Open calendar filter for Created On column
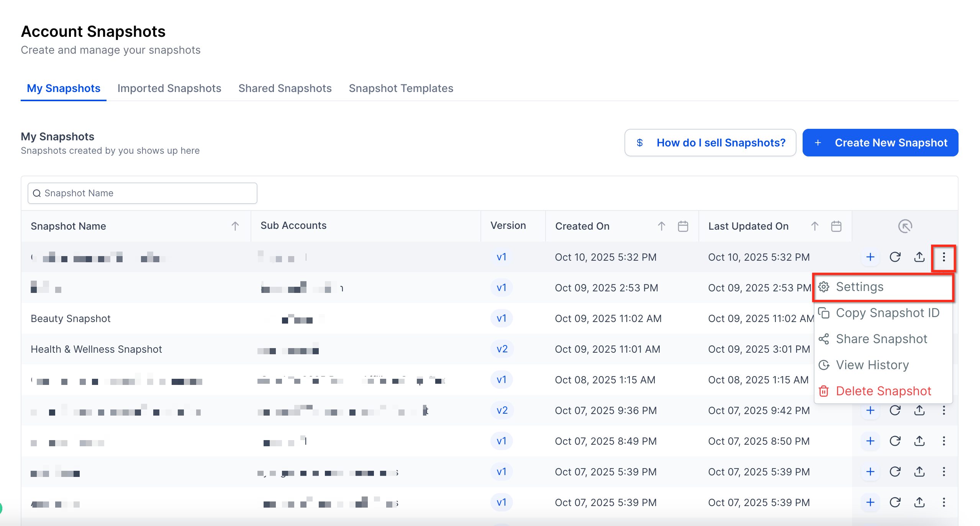The image size is (980, 526). coord(683,226)
